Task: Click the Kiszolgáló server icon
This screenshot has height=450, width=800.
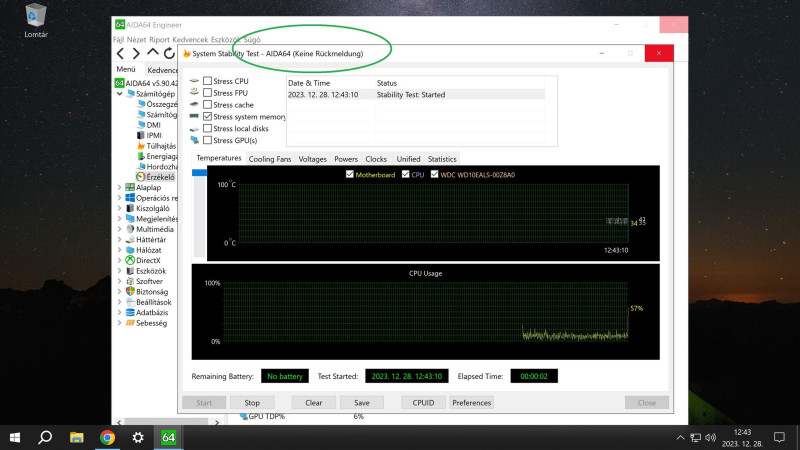Action: tap(130, 208)
